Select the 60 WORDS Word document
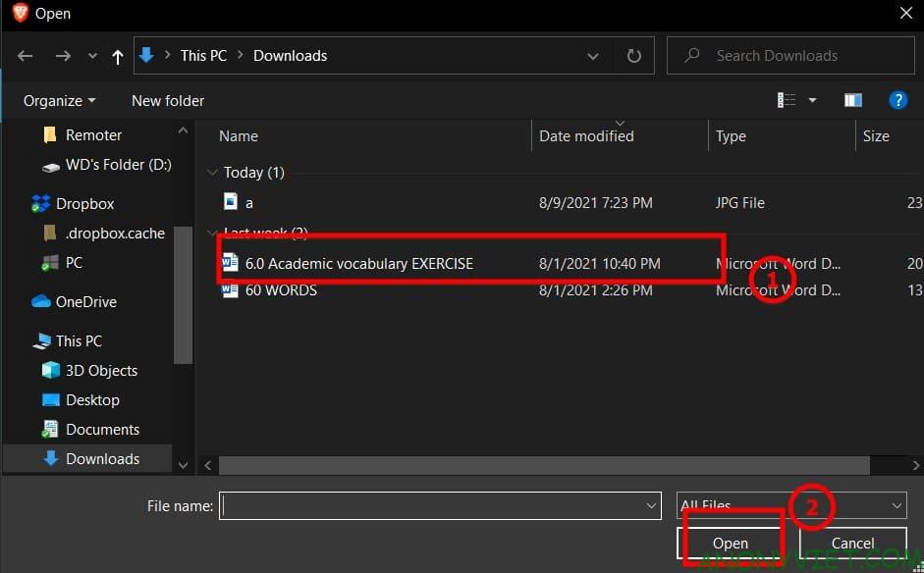Image resolution: width=924 pixels, height=573 pixels. click(280, 290)
